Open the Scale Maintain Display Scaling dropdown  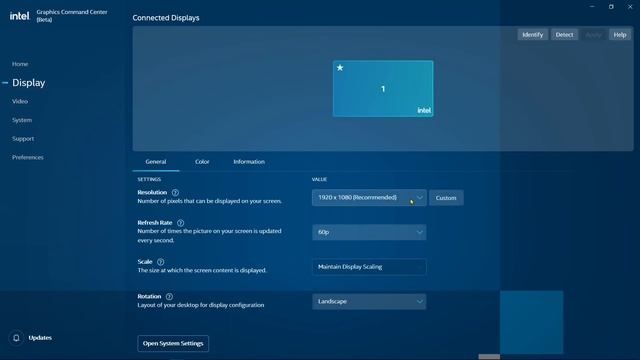tap(369, 267)
